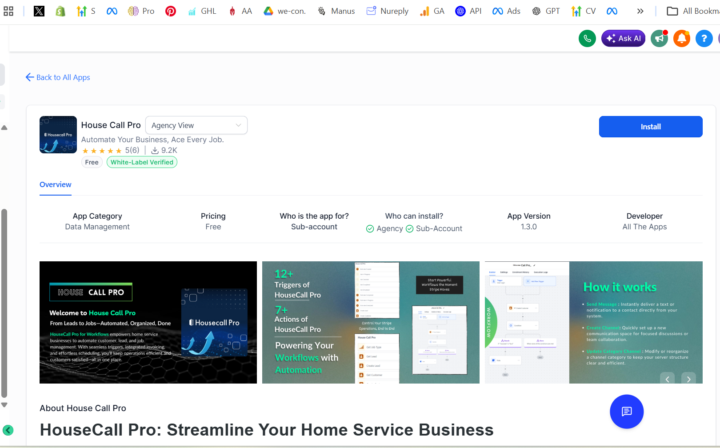The height and width of the screenshot is (448, 720).
Task: Open the GA analytics bookmark
Action: pyautogui.click(x=432, y=11)
